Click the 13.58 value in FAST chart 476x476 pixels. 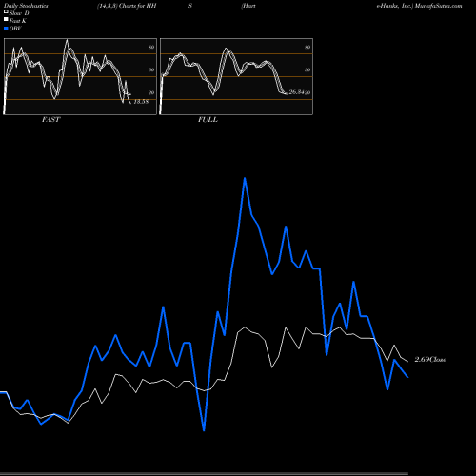click(x=141, y=102)
